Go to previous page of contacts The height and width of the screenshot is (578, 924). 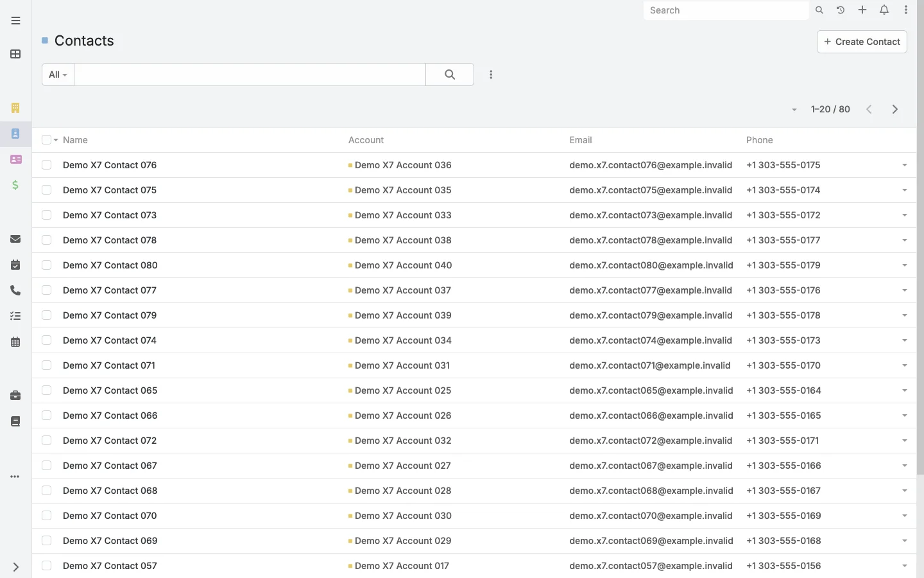pyautogui.click(x=869, y=109)
